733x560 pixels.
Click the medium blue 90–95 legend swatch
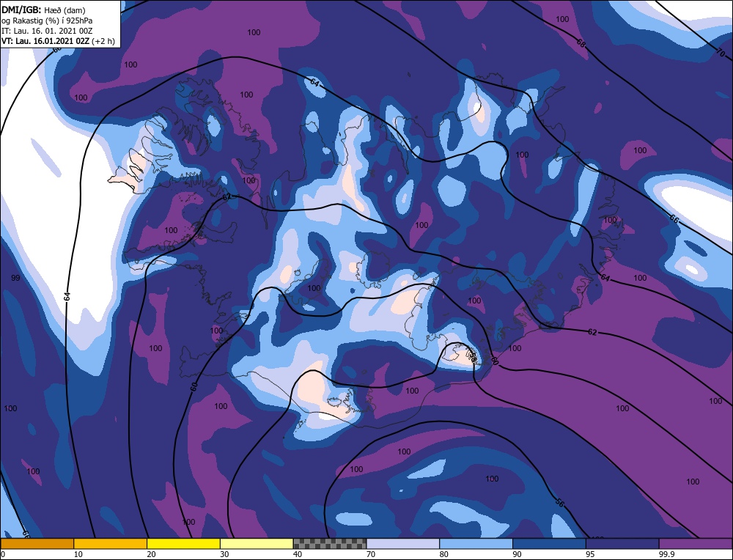click(x=549, y=544)
